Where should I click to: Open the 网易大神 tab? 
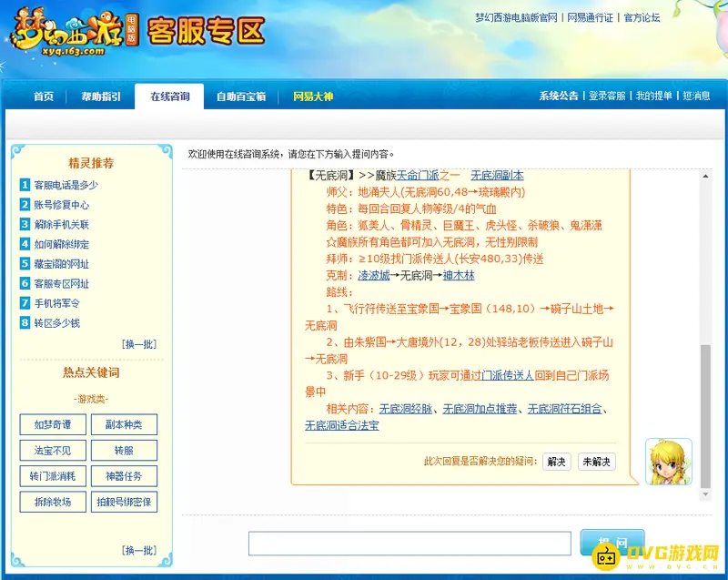(x=313, y=97)
